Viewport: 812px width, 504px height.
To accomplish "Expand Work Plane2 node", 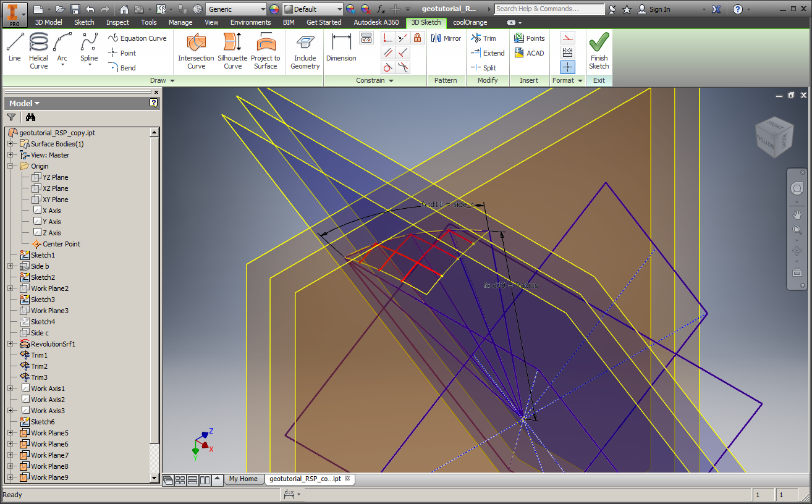I will pos(11,288).
